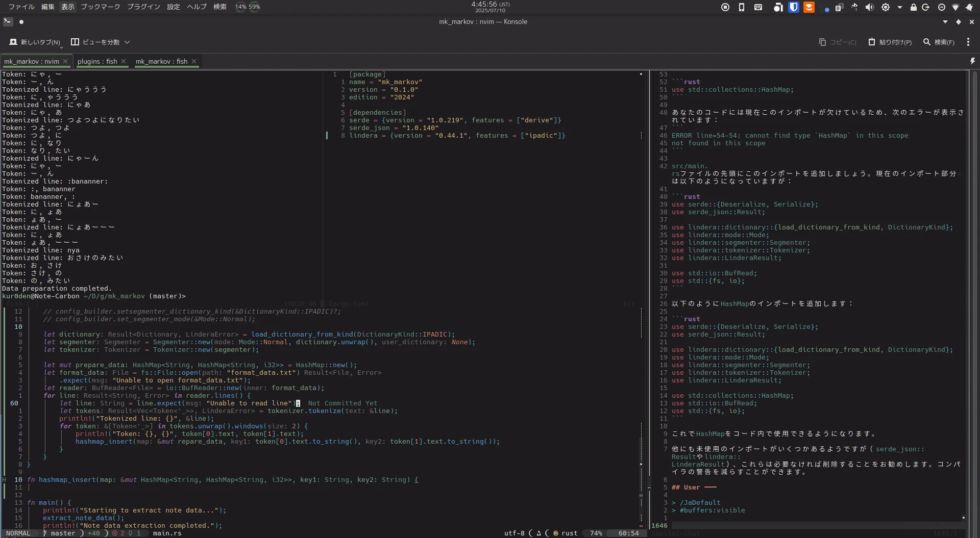Viewport: 980px width, 538px height.
Task: Open the ブックマーク menu
Action: (101, 7)
